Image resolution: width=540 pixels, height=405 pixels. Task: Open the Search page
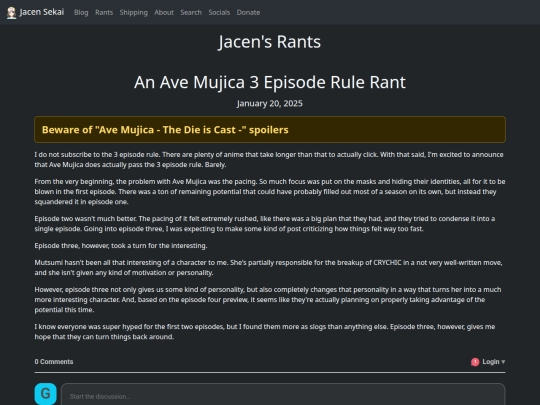click(191, 12)
